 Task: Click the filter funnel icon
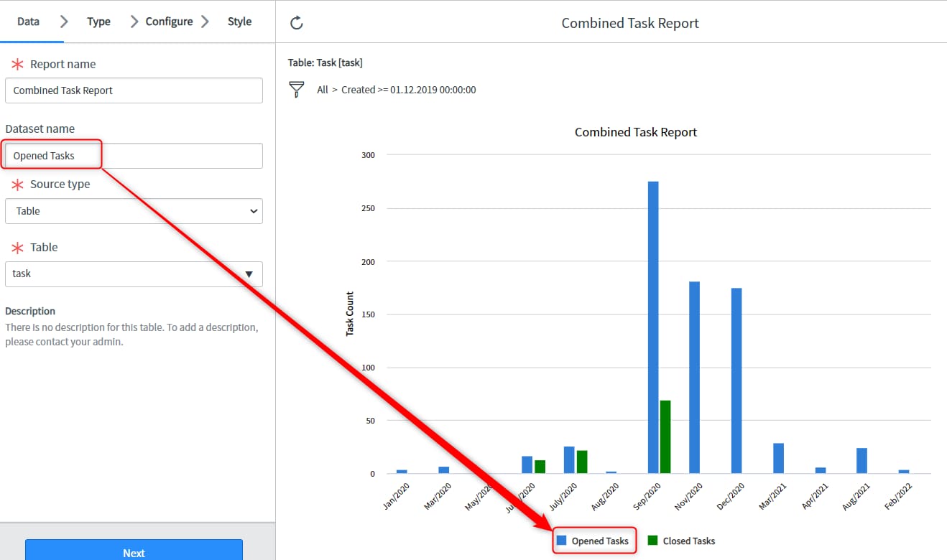[296, 90]
